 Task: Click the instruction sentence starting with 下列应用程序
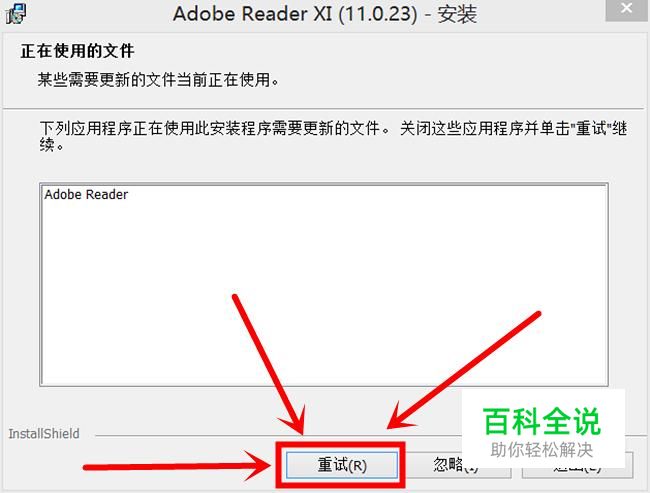[x=334, y=136]
